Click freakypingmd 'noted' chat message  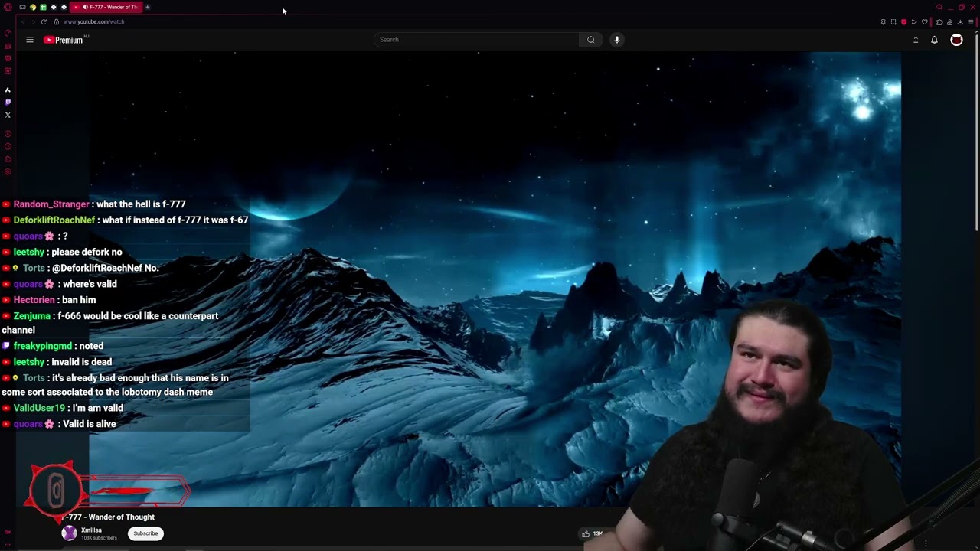click(x=53, y=346)
